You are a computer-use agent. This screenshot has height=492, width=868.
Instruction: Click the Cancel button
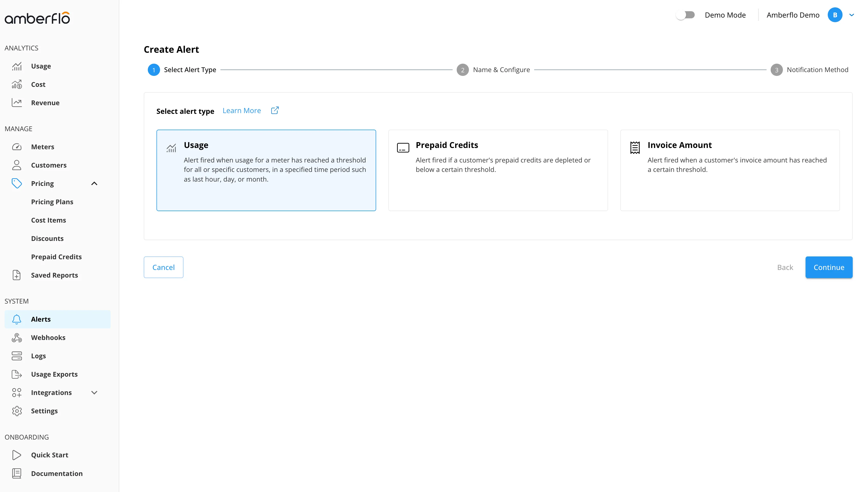pyautogui.click(x=164, y=267)
